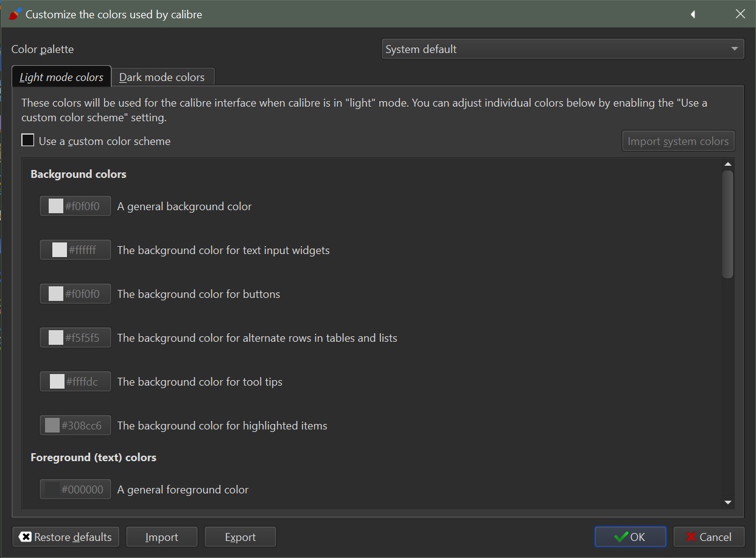The image size is (756, 558).
Task: Pick the general background color #f0f0f0 swatch
Action: tap(75, 206)
